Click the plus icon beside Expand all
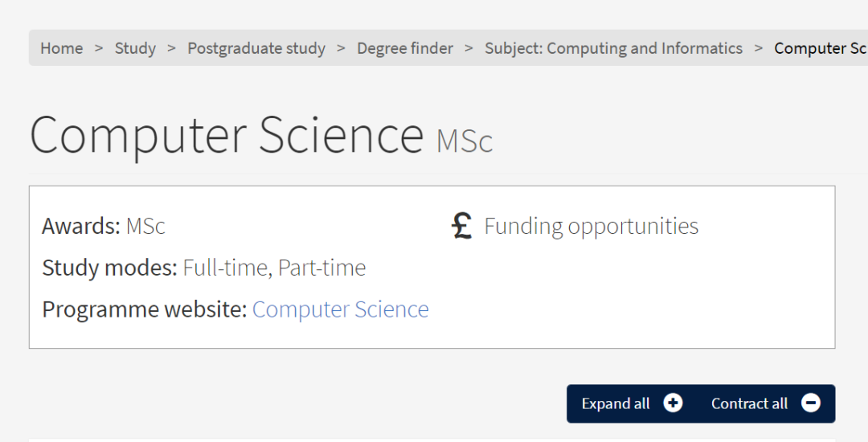868x442 pixels. click(674, 403)
